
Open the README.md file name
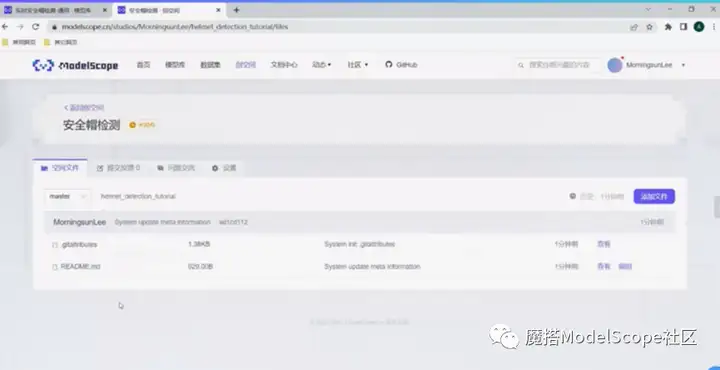click(80, 267)
